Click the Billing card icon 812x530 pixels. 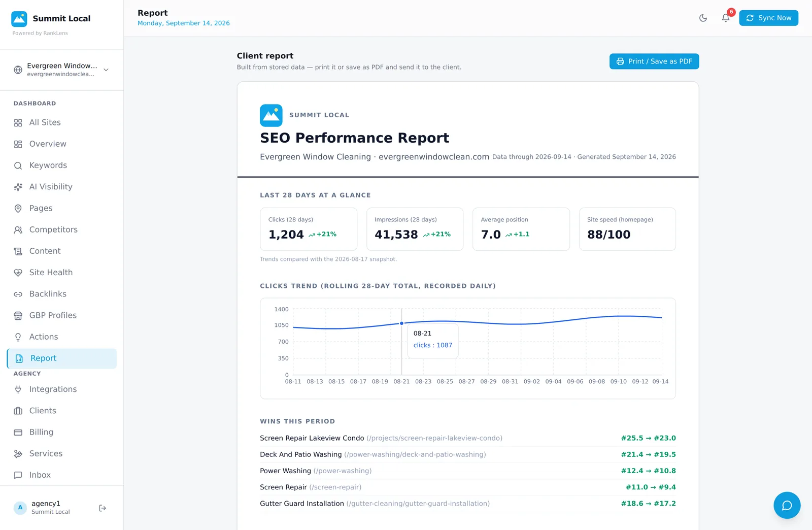18,433
